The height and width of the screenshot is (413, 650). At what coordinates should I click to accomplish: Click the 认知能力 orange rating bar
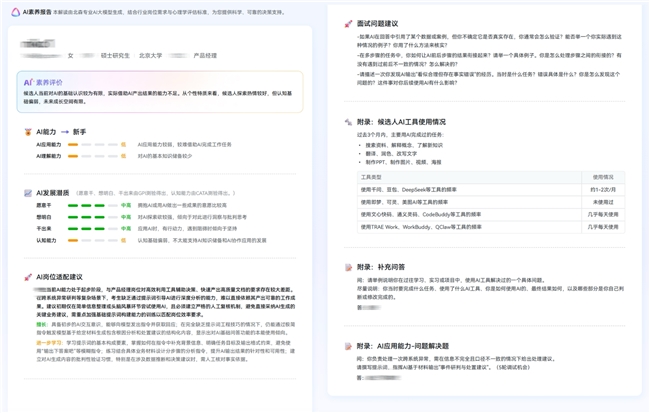pos(93,241)
